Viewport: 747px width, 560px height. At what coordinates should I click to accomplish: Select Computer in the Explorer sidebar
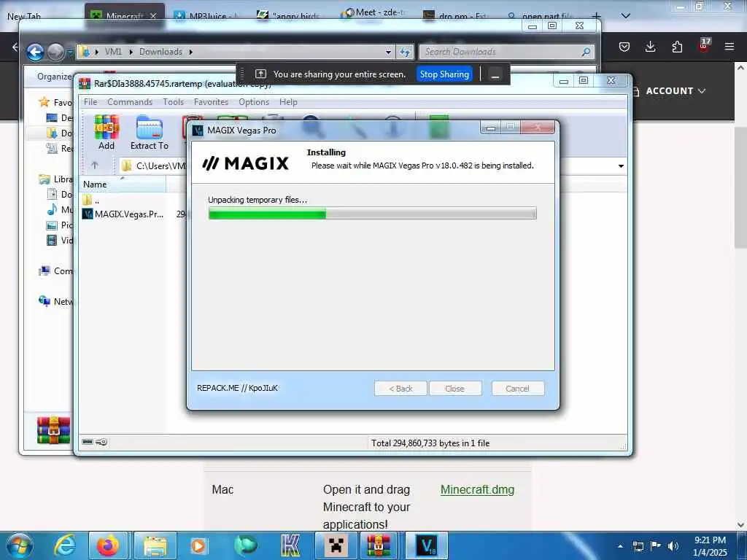pos(56,271)
